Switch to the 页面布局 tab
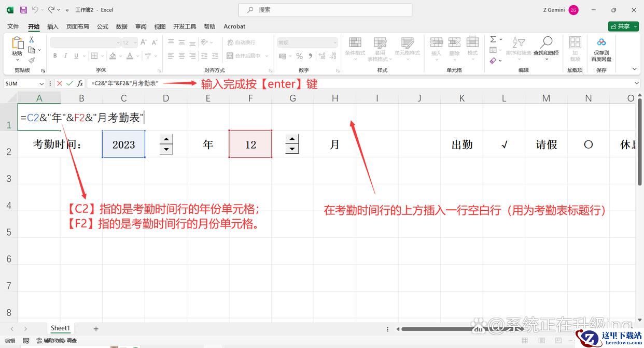 point(78,26)
